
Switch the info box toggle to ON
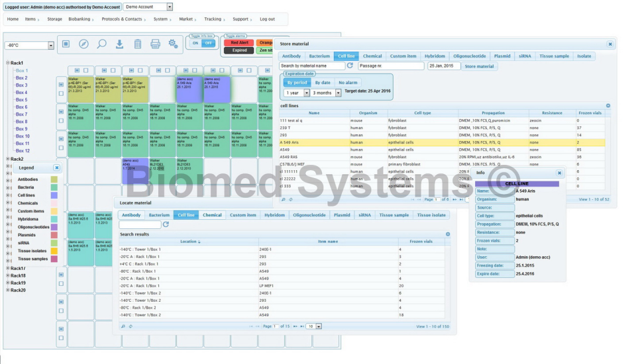pos(195,43)
